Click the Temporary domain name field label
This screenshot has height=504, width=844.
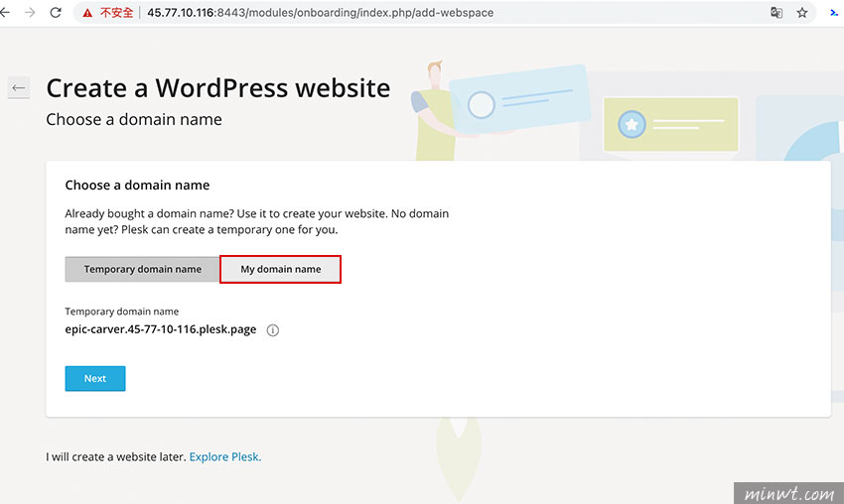pyautogui.click(x=122, y=312)
